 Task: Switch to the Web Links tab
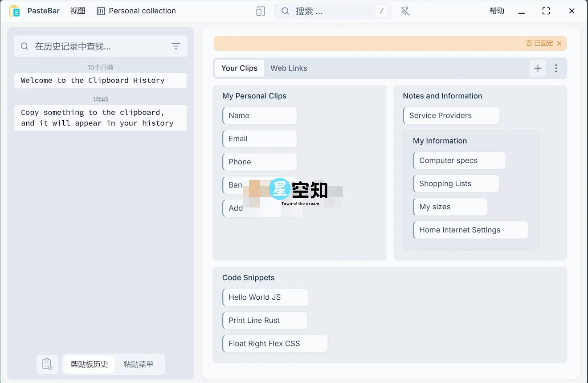[289, 68]
